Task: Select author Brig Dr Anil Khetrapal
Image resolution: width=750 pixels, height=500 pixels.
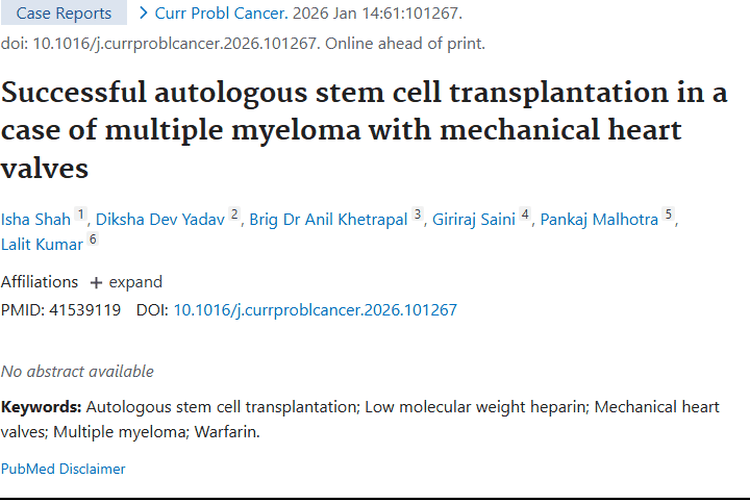Action: 329,219
